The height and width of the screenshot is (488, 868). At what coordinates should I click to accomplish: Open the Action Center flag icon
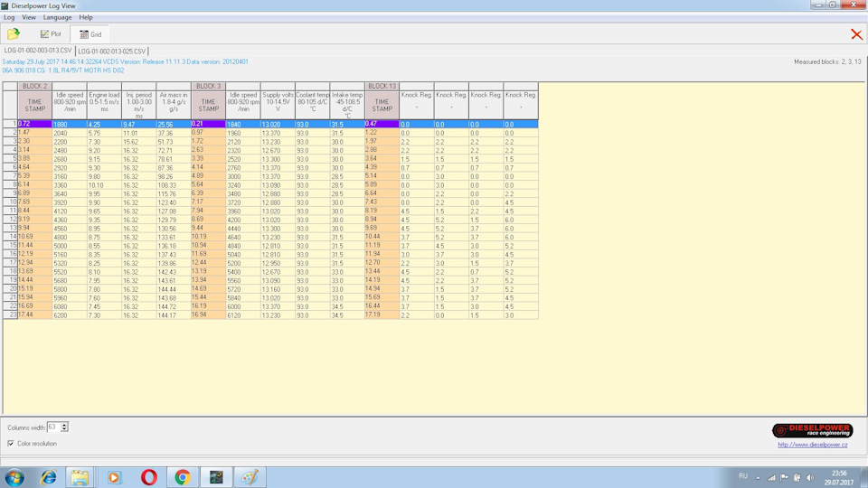click(x=784, y=477)
